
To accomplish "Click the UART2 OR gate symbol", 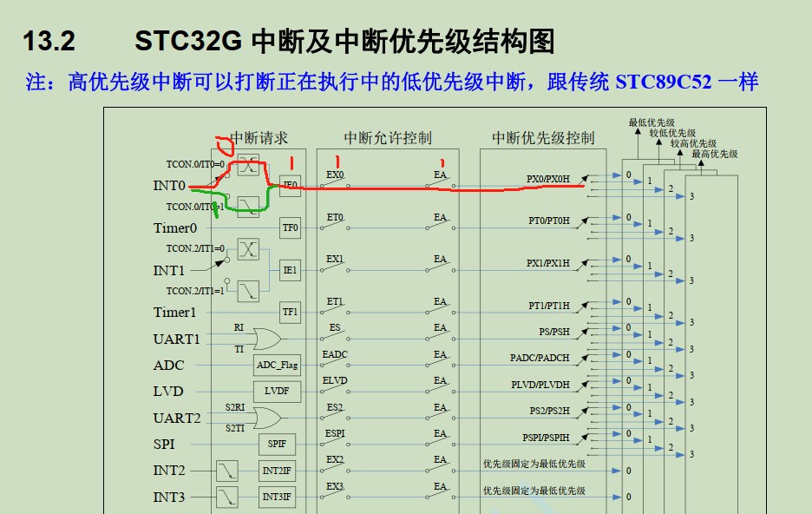I will coord(268,418).
